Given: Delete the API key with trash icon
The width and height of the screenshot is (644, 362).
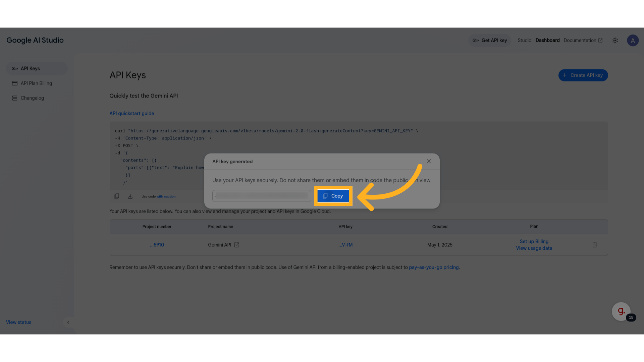Looking at the screenshot, I should tap(594, 245).
